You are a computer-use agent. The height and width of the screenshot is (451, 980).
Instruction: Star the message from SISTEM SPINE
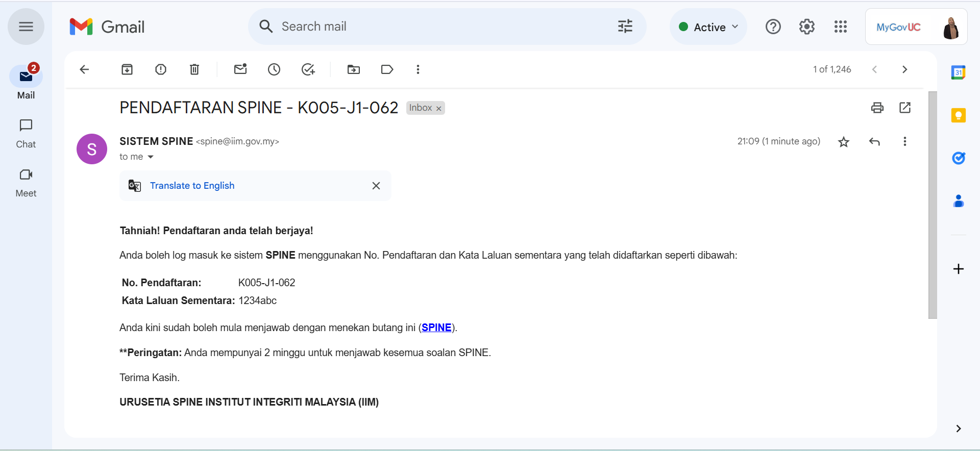(x=844, y=142)
